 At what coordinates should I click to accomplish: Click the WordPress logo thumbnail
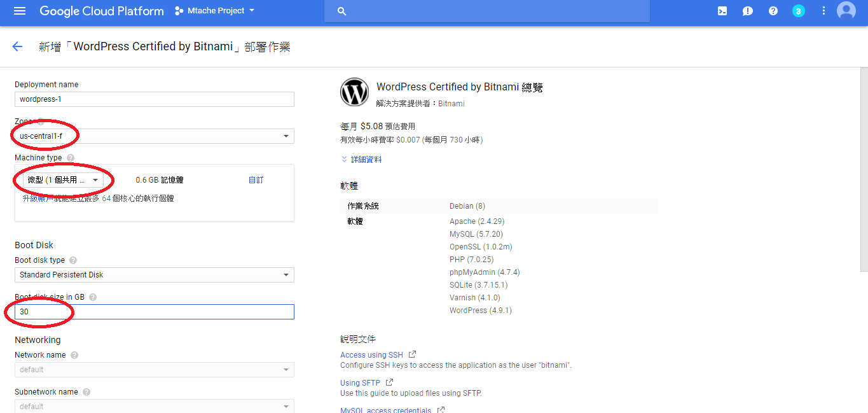(354, 92)
